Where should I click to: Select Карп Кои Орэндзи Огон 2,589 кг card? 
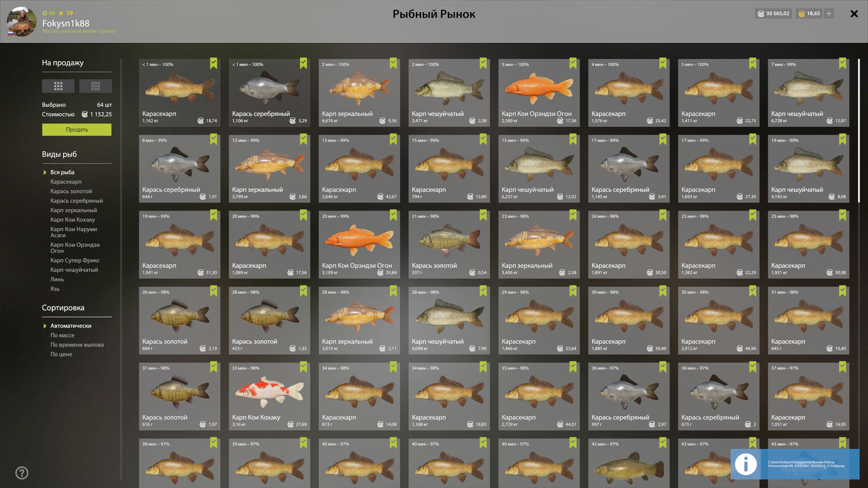539,93
